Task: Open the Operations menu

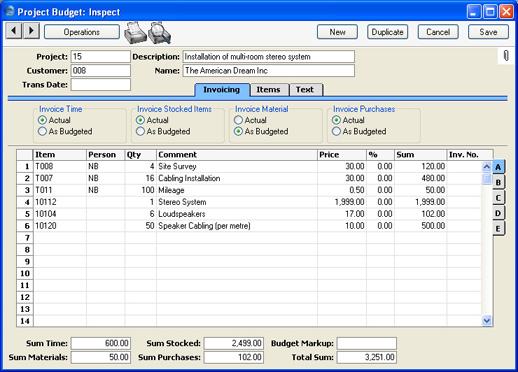Action: tap(82, 32)
